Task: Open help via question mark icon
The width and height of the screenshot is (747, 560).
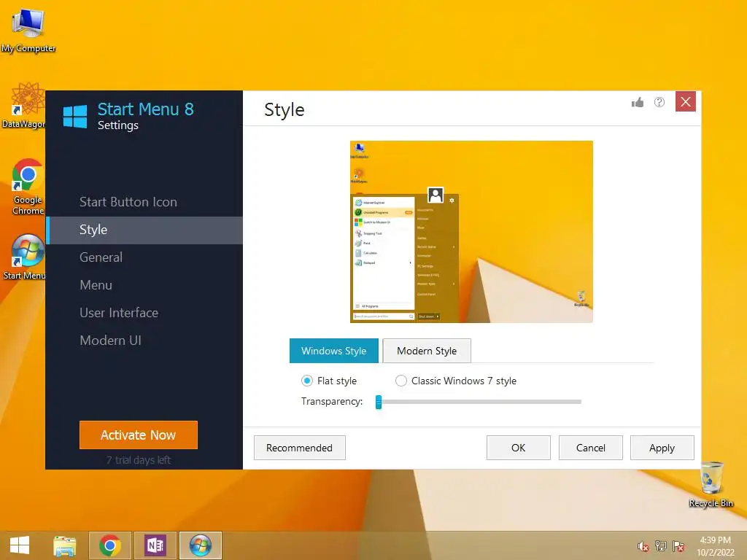Action: 659,102
